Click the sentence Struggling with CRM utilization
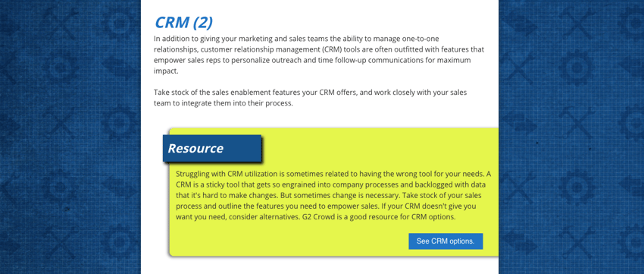Screen dimensions: 644x274 click(x=330, y=174)
